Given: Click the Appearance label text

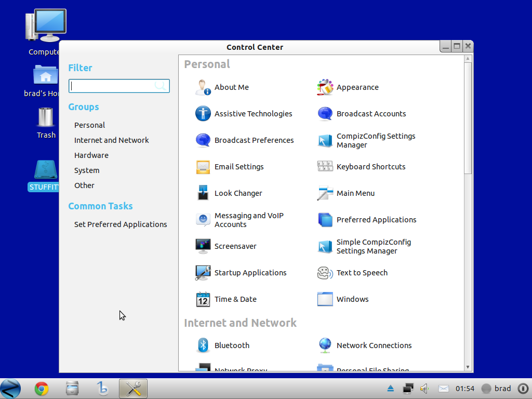Looking at the screenshot, I should tap(357, 87).
